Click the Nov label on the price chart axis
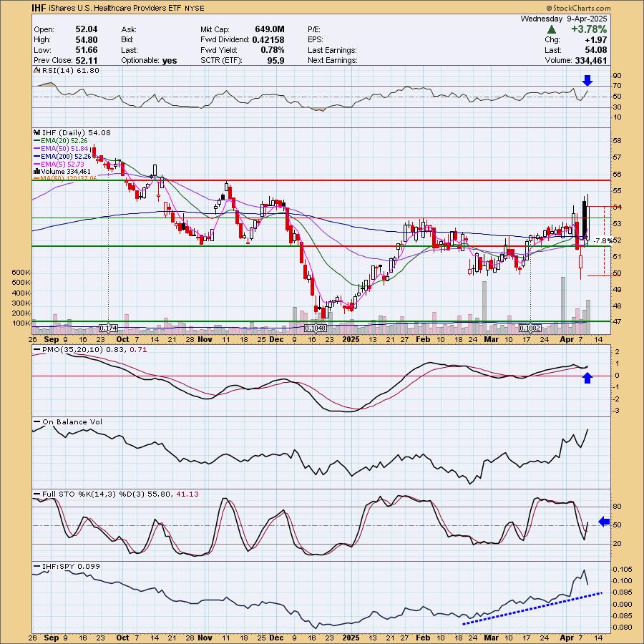This screenshot has width=644, height=644. tap(205, 339)
